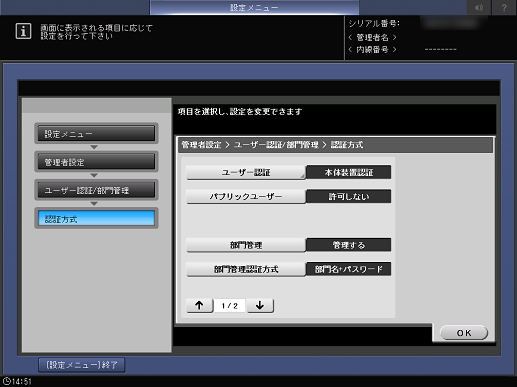Confirm with the OK button
The height and width of the screenshot is (387, 517).
[464, 333]
